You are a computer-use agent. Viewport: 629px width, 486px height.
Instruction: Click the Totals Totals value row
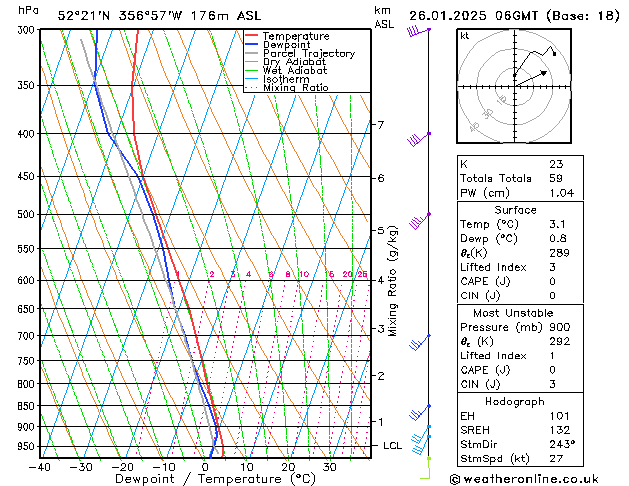(515, 178)
